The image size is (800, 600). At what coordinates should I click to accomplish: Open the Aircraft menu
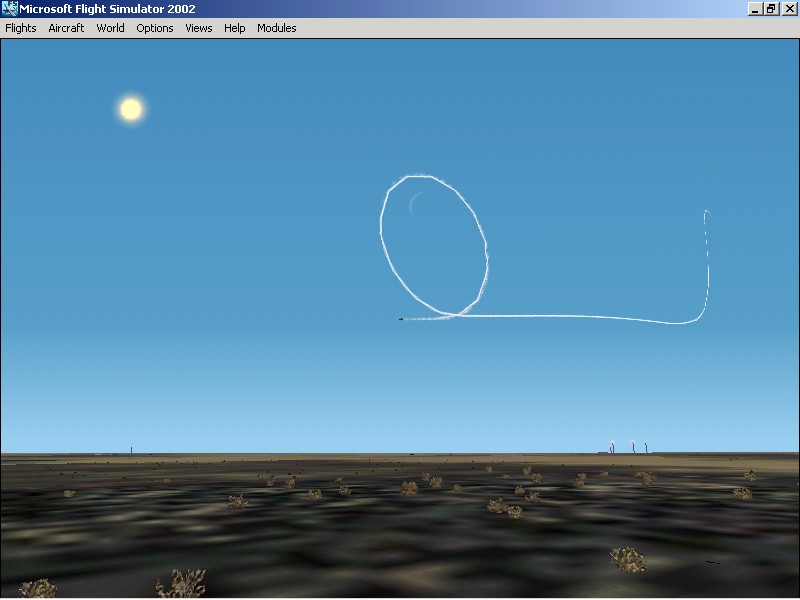[x=66, y=28]
